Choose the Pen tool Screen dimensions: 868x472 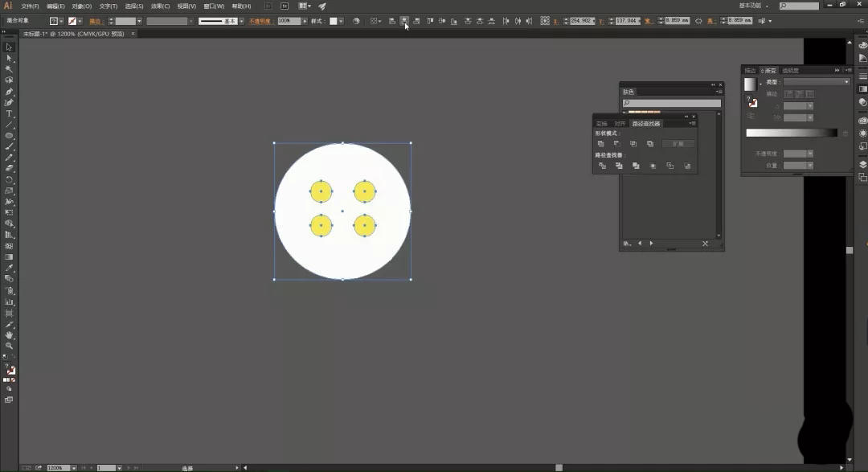9,92
